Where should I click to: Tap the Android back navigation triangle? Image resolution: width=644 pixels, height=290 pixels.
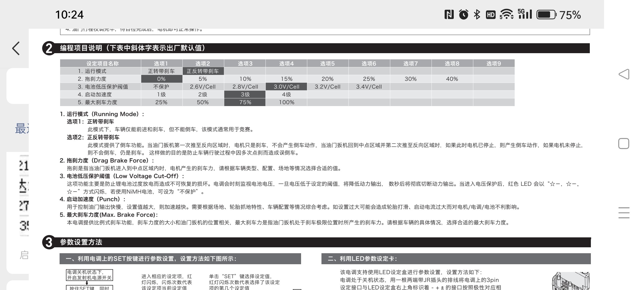point(624,74)
